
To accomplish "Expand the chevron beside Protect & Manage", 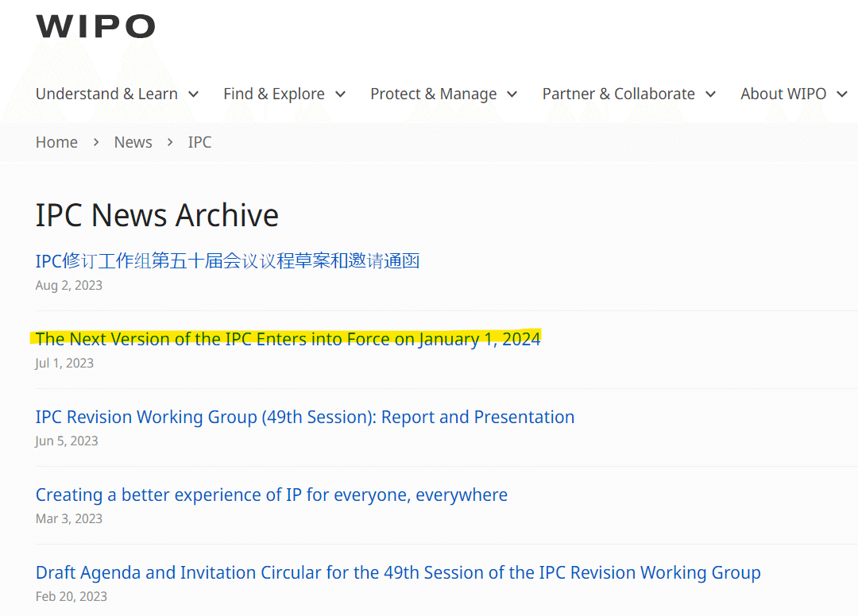I will pyautogui.click(x=512, y=94).
